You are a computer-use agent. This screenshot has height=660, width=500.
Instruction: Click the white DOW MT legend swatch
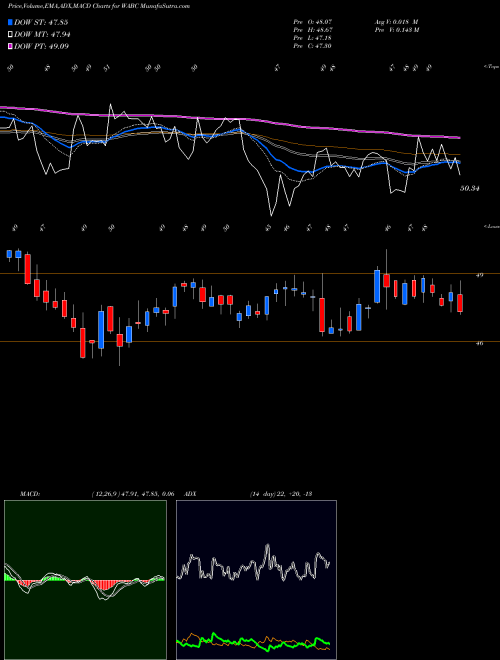(x=11, y=35)
